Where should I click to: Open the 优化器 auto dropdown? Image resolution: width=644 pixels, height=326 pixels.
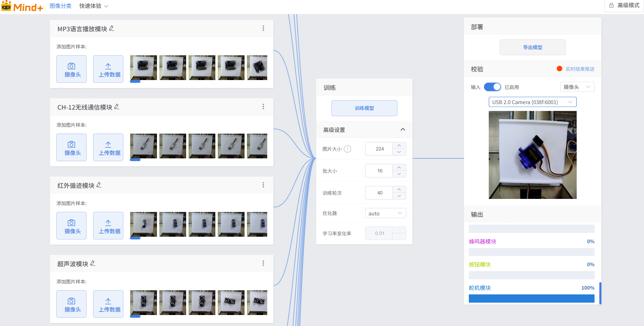[x=385, y=213]
